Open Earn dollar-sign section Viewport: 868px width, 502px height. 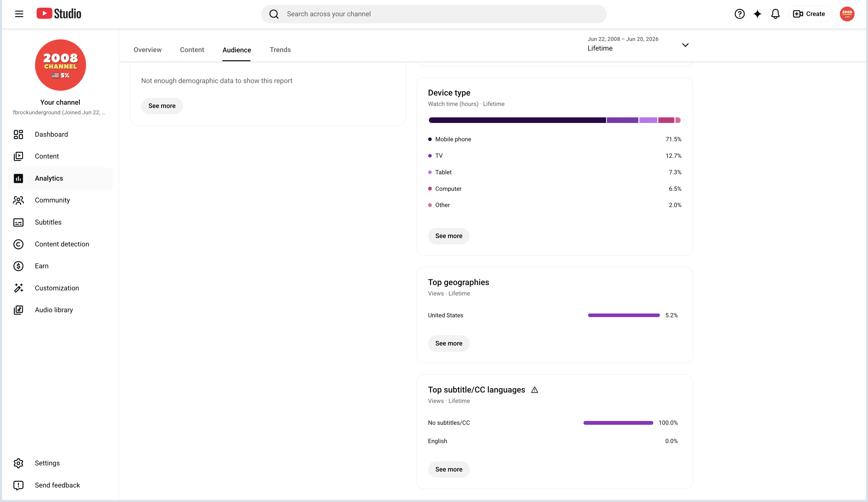click(x=18, y=266)
